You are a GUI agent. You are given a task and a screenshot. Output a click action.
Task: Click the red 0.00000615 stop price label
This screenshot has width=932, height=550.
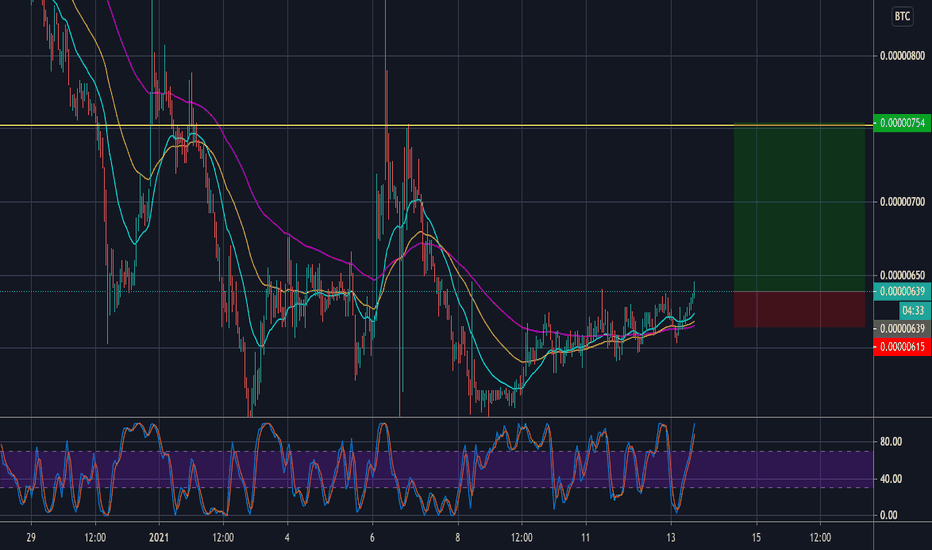(902, 347)
